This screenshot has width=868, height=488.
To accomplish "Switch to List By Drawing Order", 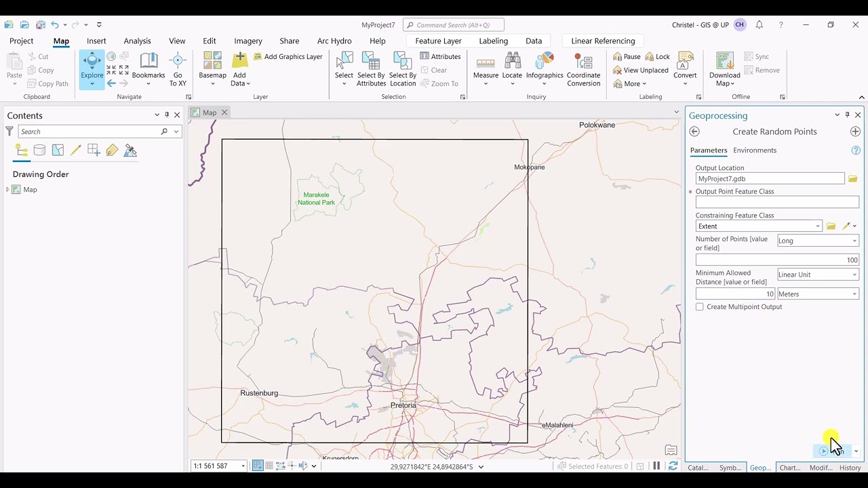I will 22,150.
